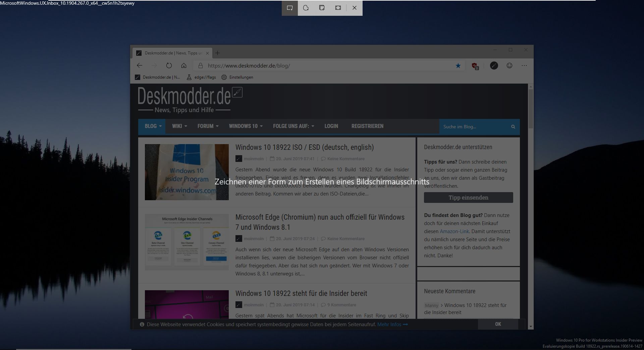Image resolution: width=644 pixels, height=350 pixels.
Task: Click the Tipp einsenden button
Action: (469, 198)
